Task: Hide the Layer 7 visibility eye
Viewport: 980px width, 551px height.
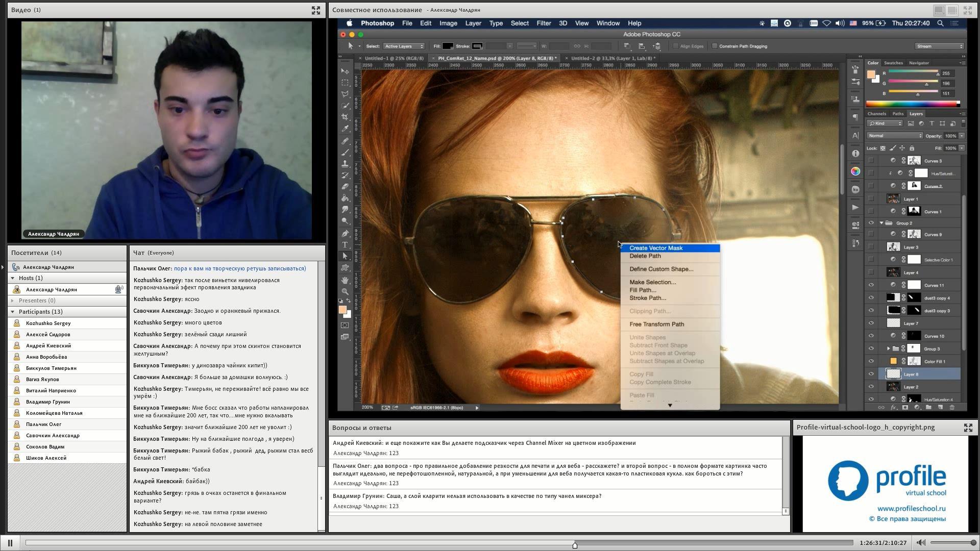Action: [871, 323]
